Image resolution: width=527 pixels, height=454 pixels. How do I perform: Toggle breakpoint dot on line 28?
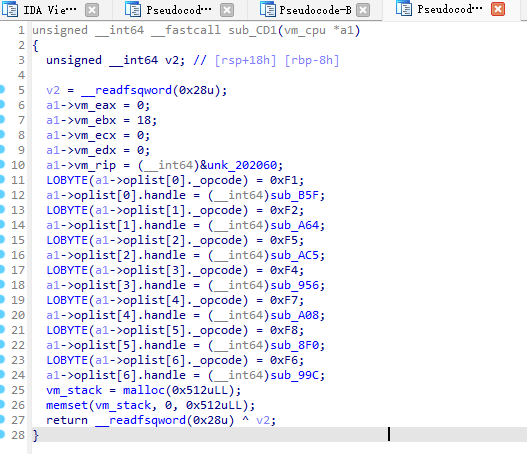coord(2,434)
